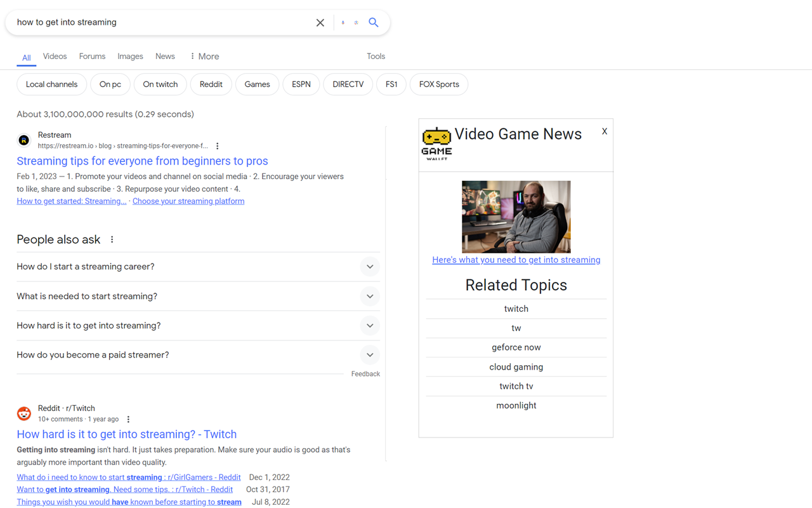812x508 pixels.
Task: Click the blue magnifying glass search icon
Action: pos(374,22)
